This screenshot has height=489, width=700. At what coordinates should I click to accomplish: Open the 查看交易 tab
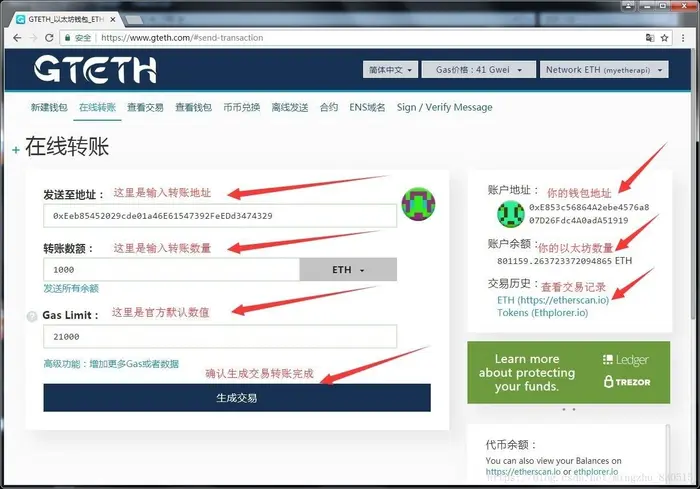[146, 107]
